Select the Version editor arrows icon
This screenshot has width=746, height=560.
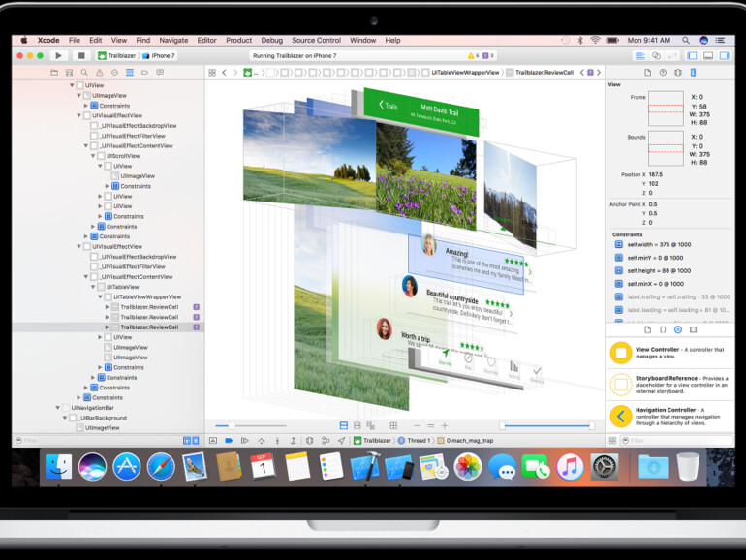pyautogui.click(x=671, y=56)
